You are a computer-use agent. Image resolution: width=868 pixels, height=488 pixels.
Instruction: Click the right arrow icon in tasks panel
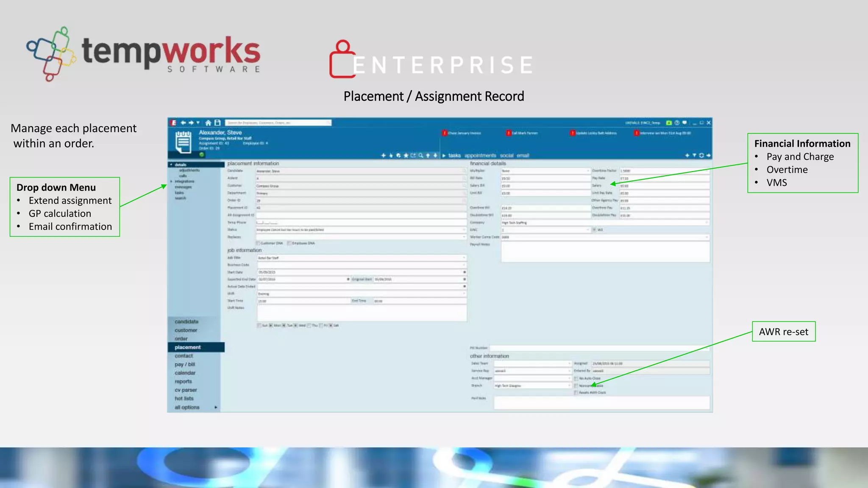click(708, 155)
